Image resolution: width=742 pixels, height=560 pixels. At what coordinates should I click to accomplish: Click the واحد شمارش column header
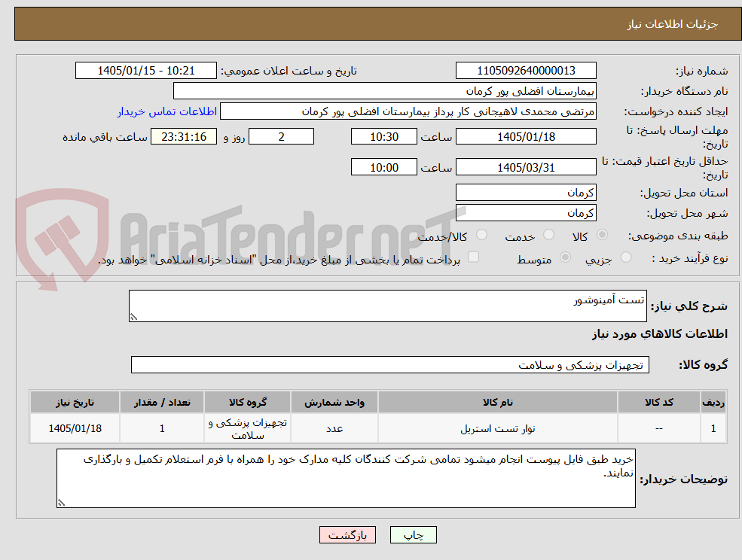click(x=334, y=402)
